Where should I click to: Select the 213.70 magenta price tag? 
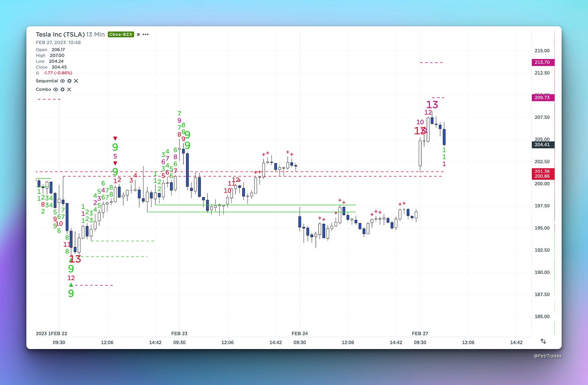pos(543,62)
